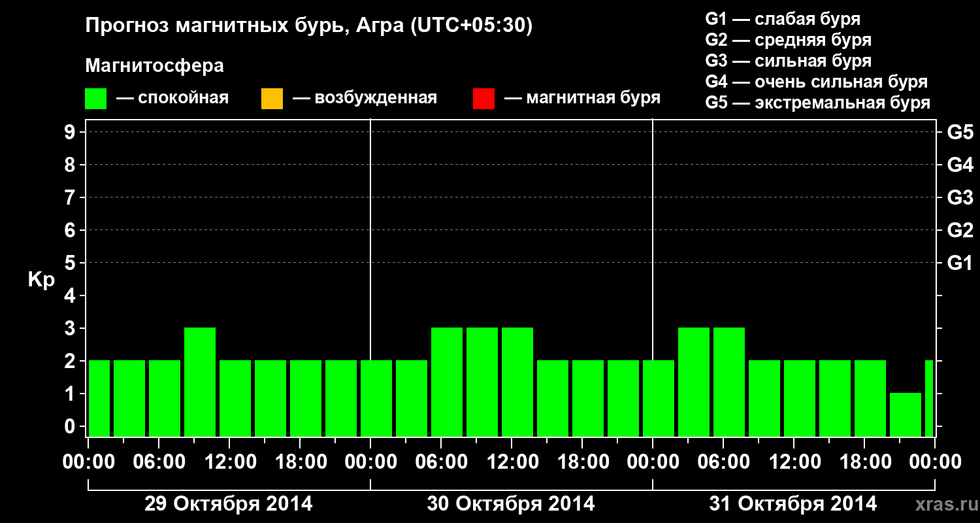Click the red 'магнитная буря' legend swatch

484,99
